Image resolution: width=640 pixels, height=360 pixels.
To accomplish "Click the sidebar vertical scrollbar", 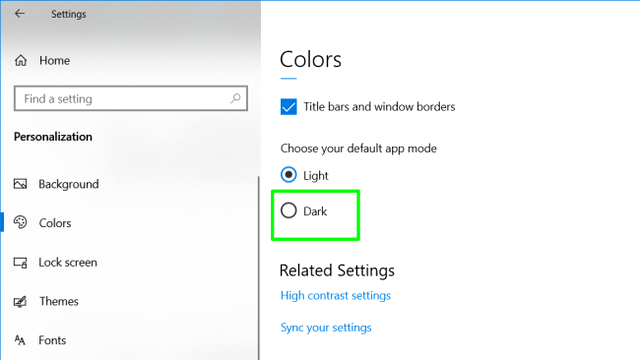I will coord(259,268).
